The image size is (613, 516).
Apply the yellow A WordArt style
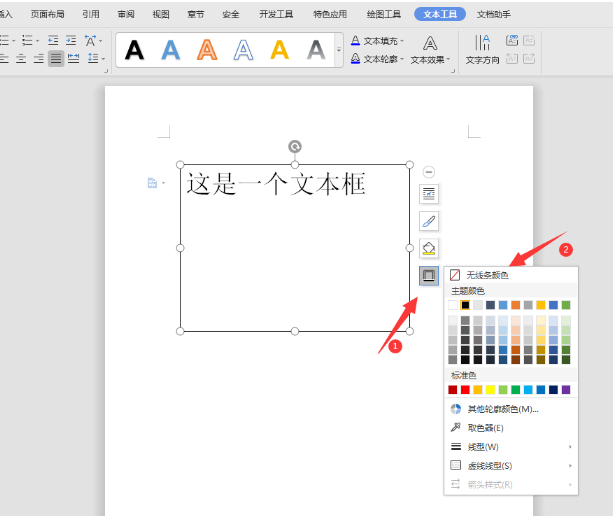[280, 50]
